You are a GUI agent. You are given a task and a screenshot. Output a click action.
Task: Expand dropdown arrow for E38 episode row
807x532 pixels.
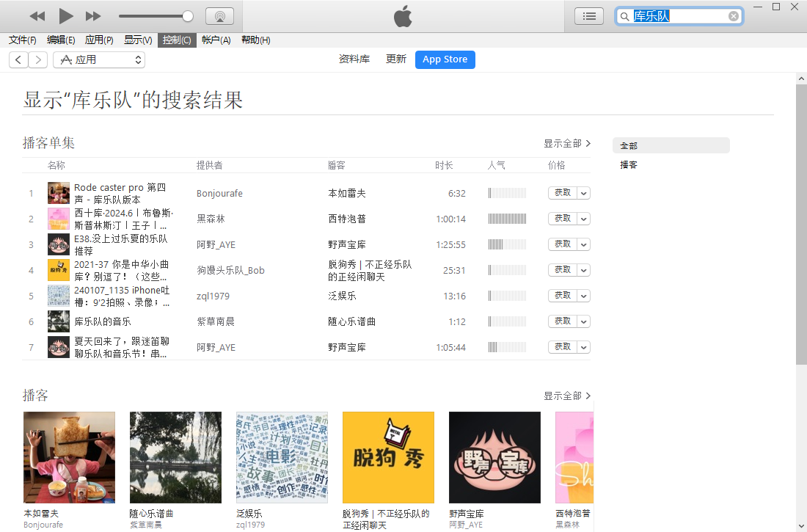point(584,244)
